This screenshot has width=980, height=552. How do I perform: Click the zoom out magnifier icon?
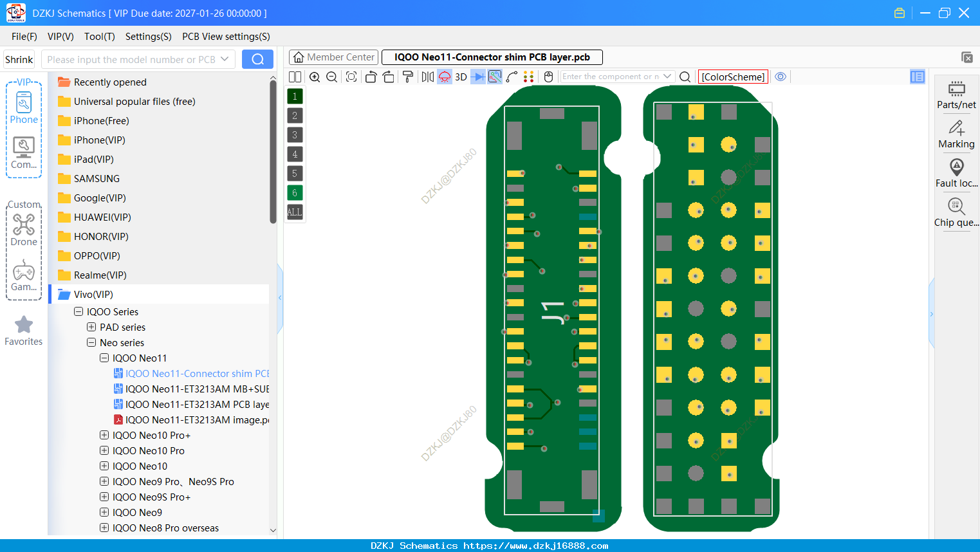tap(332, 77)
